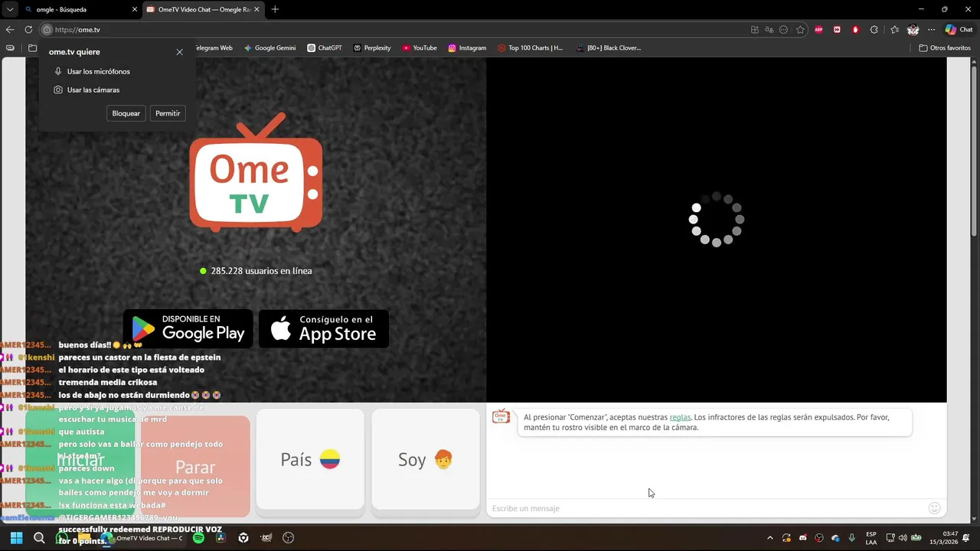
Task: Open the ESP LAA language switcher
Action: click(x=871, y=538)
